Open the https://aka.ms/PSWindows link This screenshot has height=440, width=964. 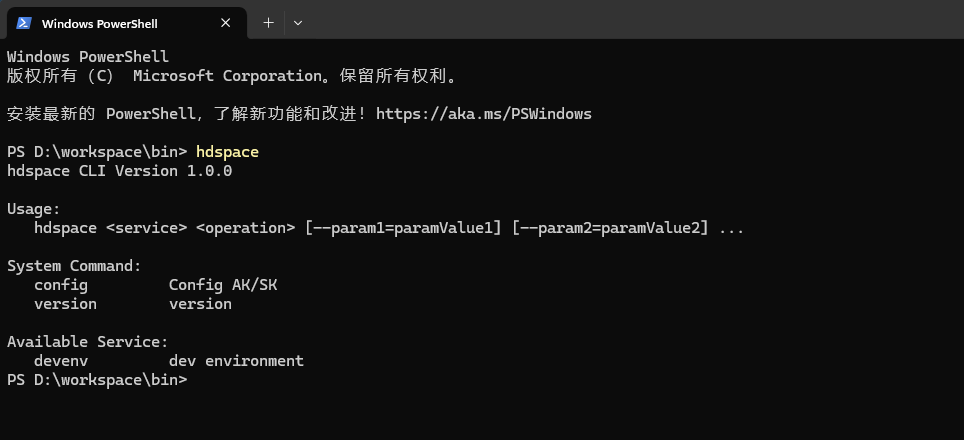(x=483, y=114)
